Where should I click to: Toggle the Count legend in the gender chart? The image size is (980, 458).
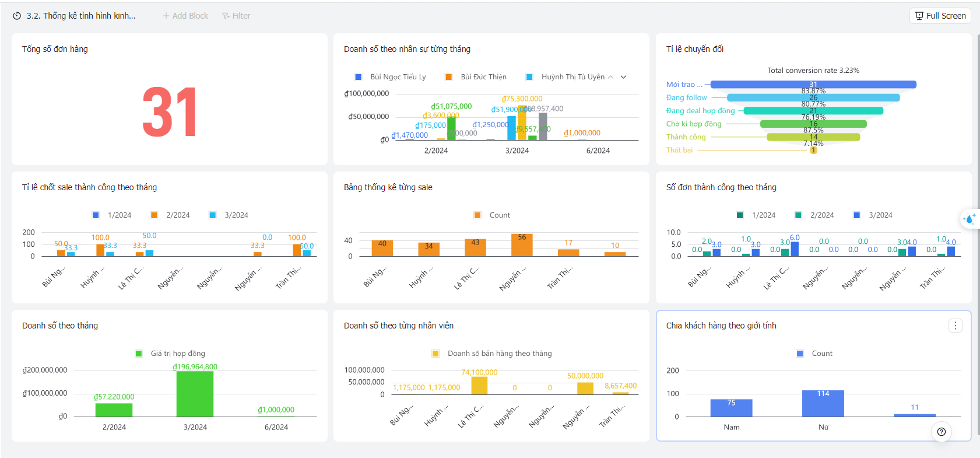coord(814,354)
